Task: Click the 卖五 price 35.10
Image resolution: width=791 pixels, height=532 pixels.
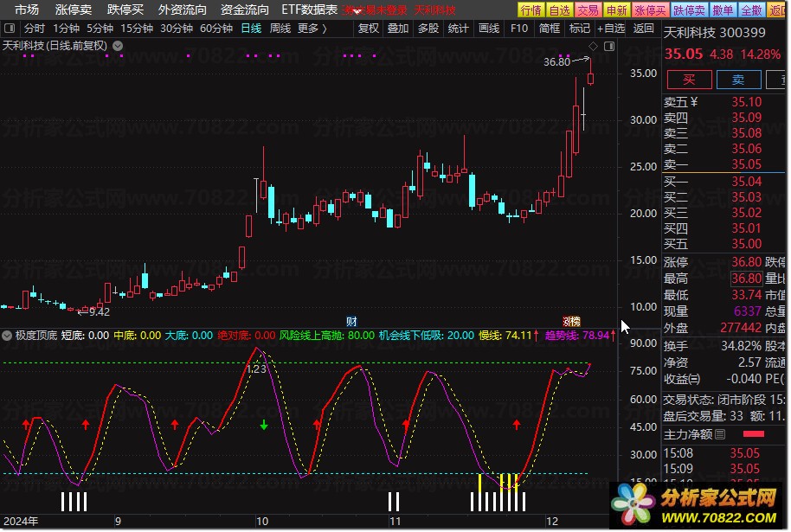Action: [x=747, y=102]
